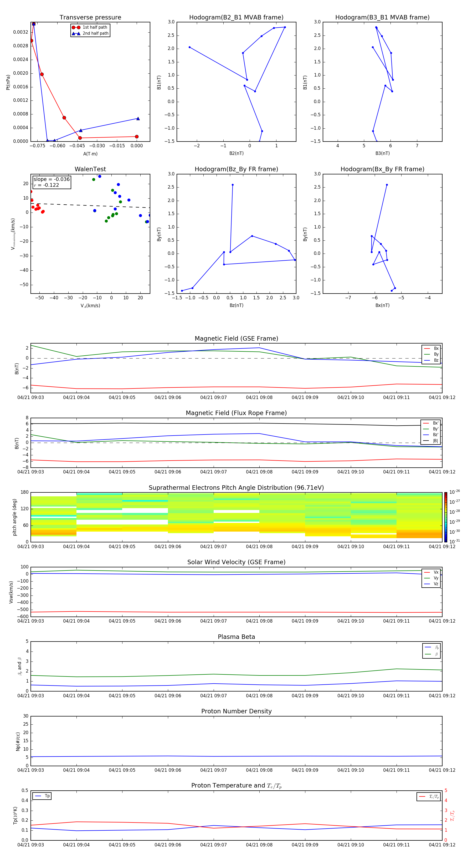The height and width of the screenshot is (868, 473).
Task: Click Bz entry in GSE magnetic field legend
Action: click(431, 360)
